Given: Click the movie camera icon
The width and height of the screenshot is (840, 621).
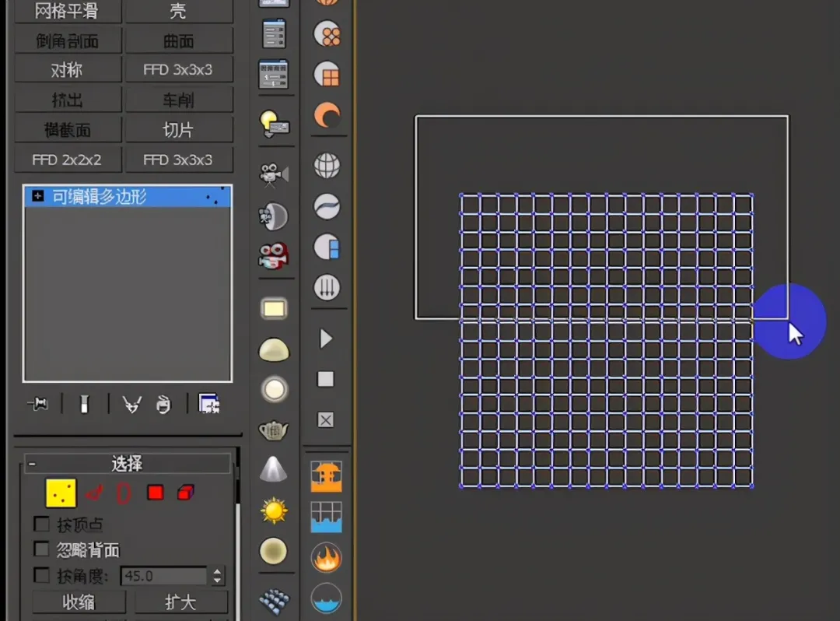Looking at the screenshot, I should 273,174.
